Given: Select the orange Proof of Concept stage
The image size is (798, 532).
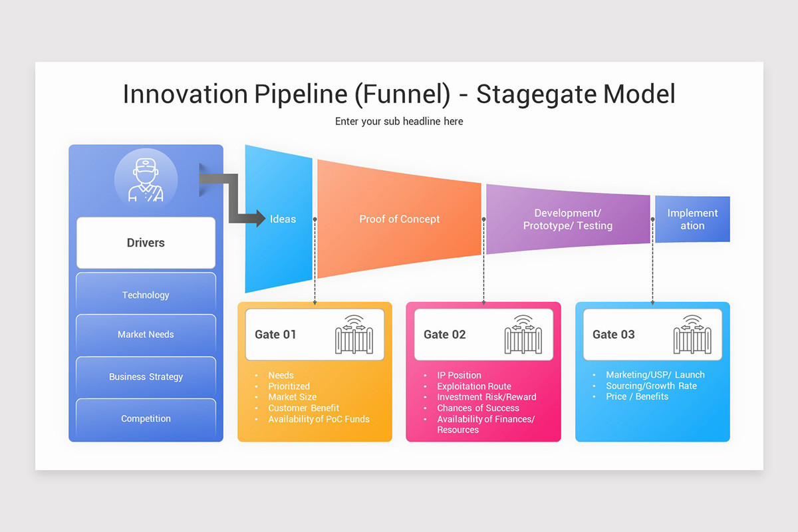Looking at the screenshot, I should [x=399, y=219].
